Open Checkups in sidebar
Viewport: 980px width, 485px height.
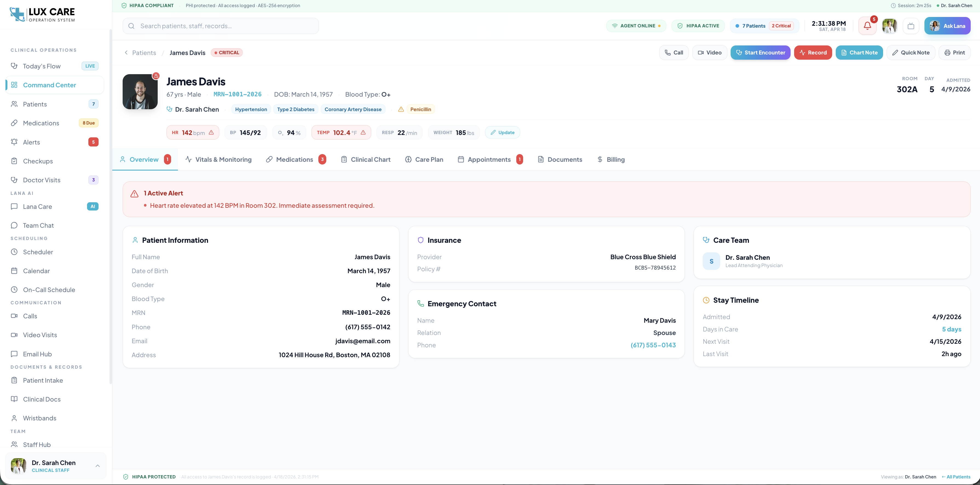click(55, 161)
